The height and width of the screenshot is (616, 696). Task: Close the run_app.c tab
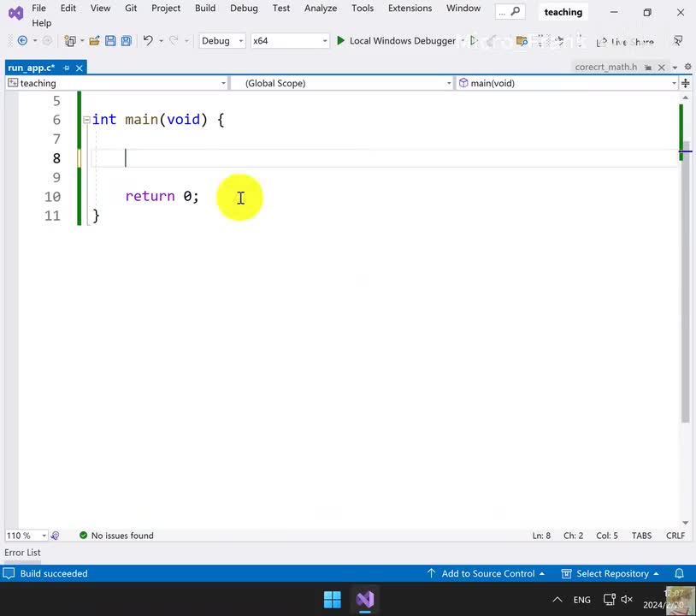coord(80,68)
